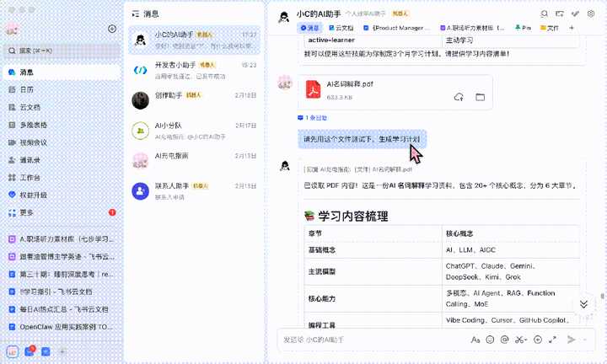Open 视频会议 in the sidebar

pos(62,142)
